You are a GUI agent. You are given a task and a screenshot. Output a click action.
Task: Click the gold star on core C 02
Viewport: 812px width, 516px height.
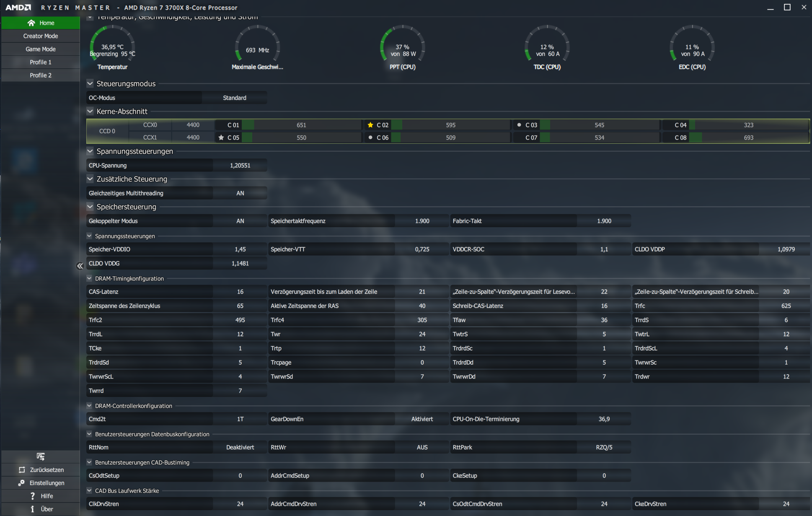click(x=370, y=125)
